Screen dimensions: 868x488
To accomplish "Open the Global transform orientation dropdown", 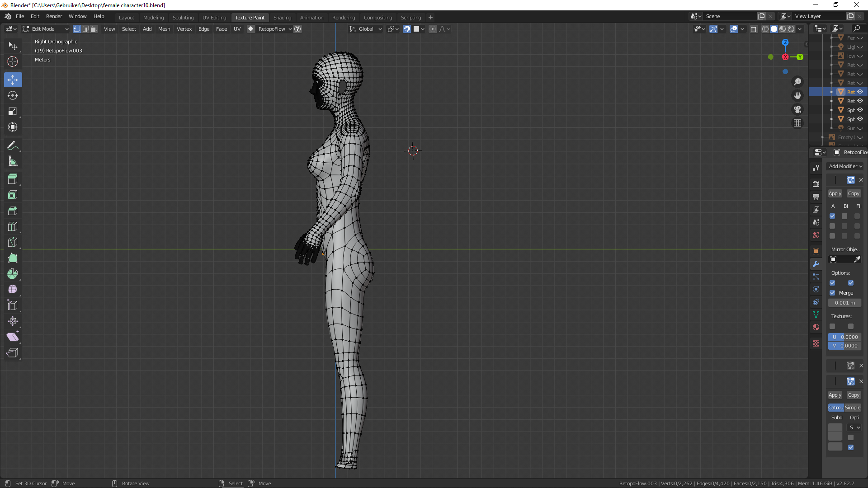I will (x=366, y=29).
